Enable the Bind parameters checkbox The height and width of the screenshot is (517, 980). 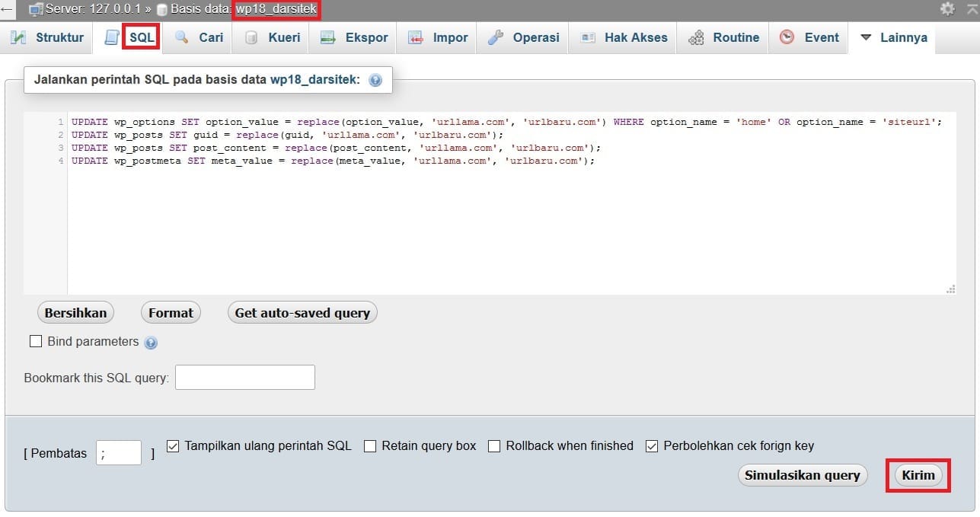pos(36,341)
